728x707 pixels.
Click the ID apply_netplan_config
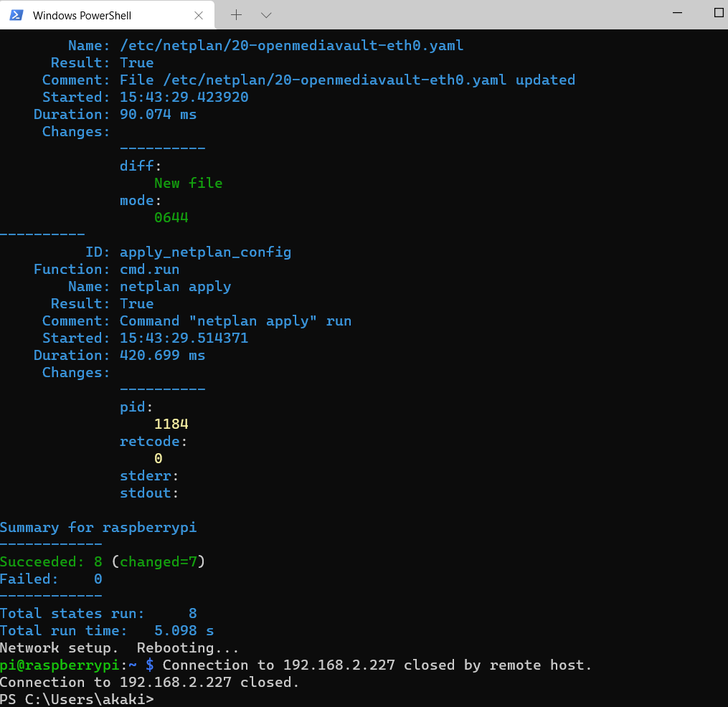pyautogui.click(x=205, y=252)
